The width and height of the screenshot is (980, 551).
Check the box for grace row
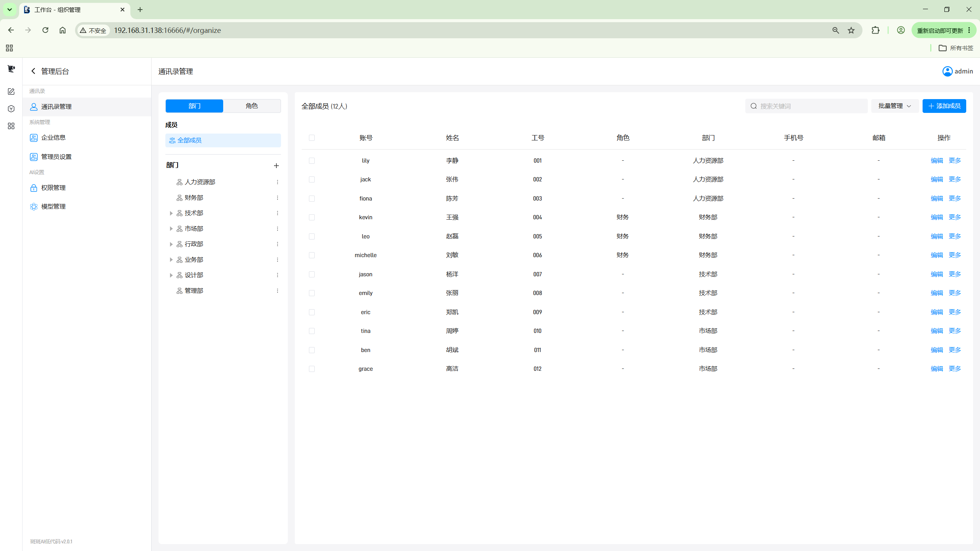tap(312, 369)
